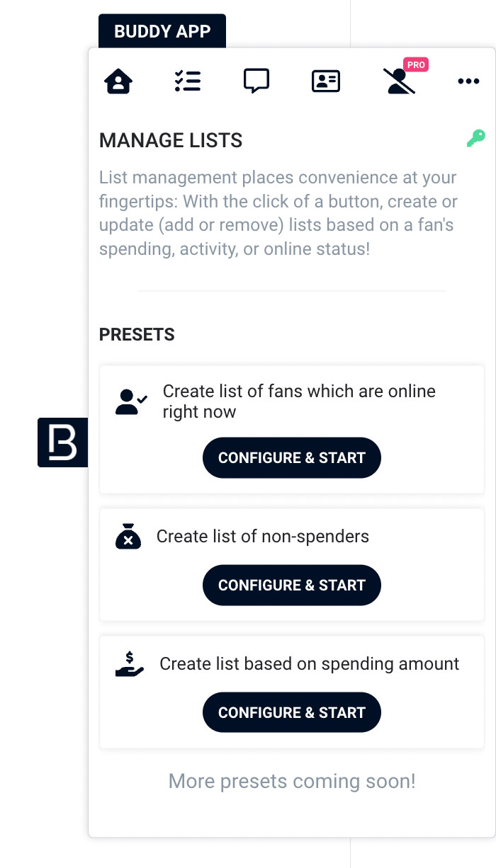Viewport: 496px width, 868px height.
Task: Click the square B logo launcher
Action: click(x=62, y=442)
